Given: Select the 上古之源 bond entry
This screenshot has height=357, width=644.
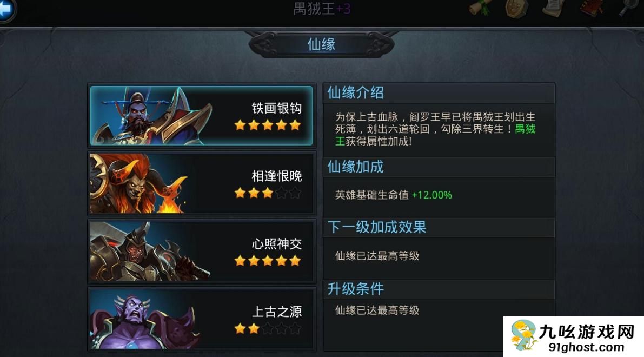Looking at the screenshot, I should pyautogui.click(x=202, y=319).
